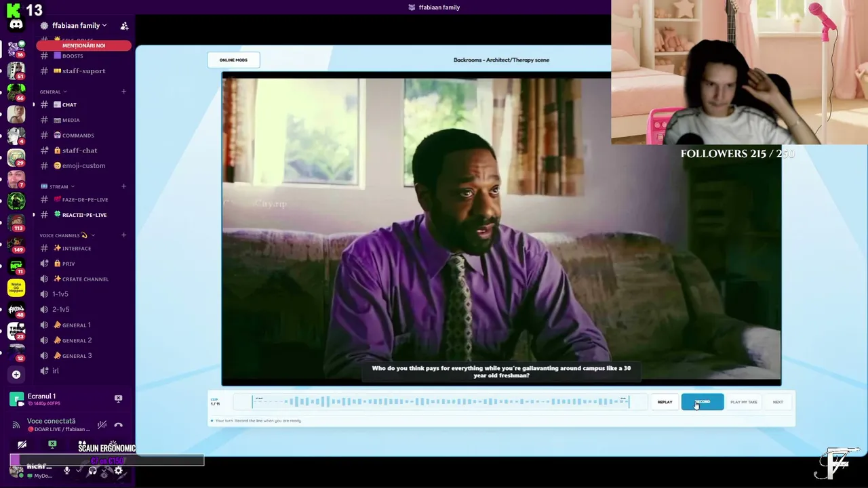Viewport: 868px width, 488px height.
Task: Click the REPLAY button
Action: click(x=665, y=402)
